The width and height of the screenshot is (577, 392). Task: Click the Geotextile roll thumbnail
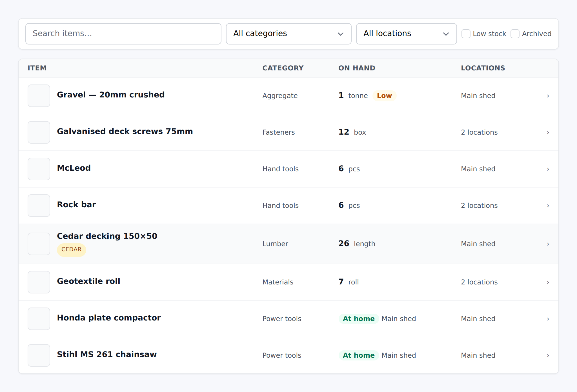click(x=39, y=282)
